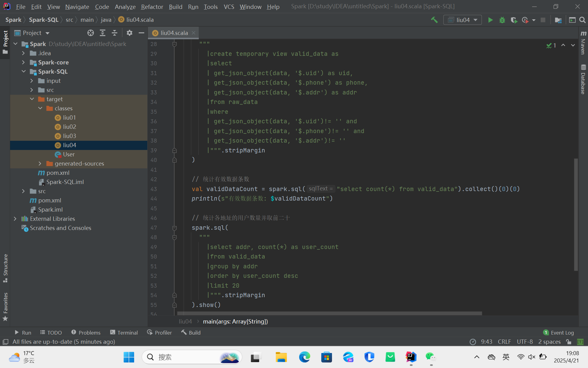Viewport: 588px width, 368px height.
Task: Open Project panel settings gear
Action: [130, 33]
